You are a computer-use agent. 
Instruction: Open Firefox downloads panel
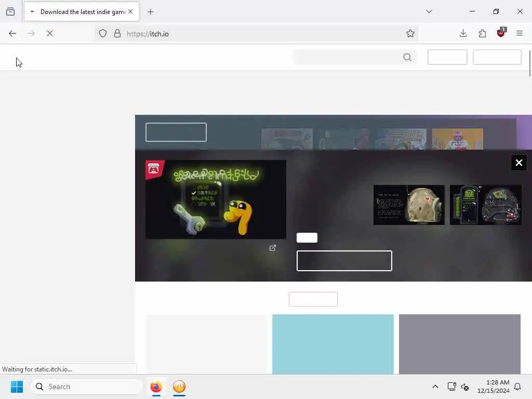[x=463, y=33]
